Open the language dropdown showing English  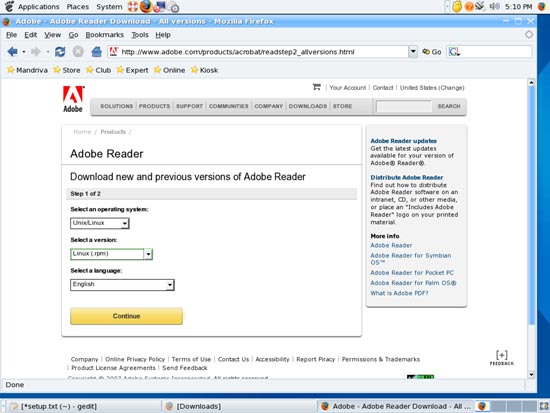(122, 285)
